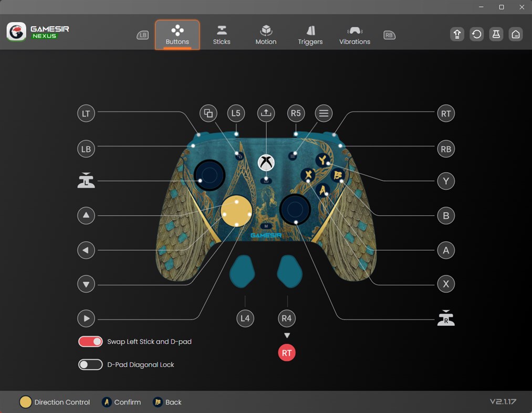Select the Triggers configuration icon

click(x=310, y=33)
